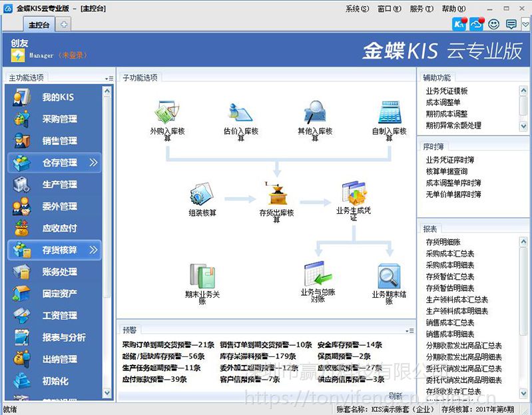Click the cloud service icon at top right

click(476, 24)
